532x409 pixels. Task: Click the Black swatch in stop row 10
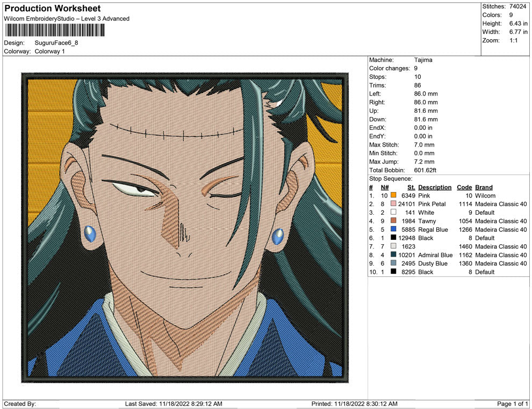[x=393, y=272]
